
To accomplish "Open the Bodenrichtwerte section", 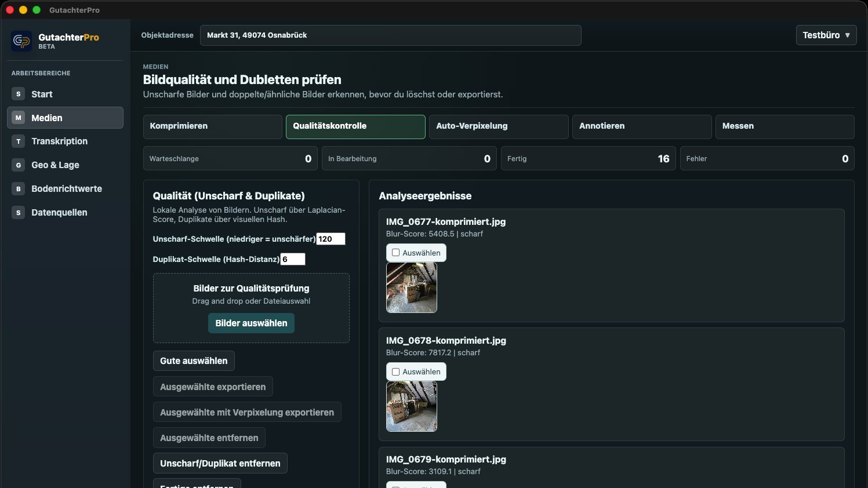I will click(65, 189).
